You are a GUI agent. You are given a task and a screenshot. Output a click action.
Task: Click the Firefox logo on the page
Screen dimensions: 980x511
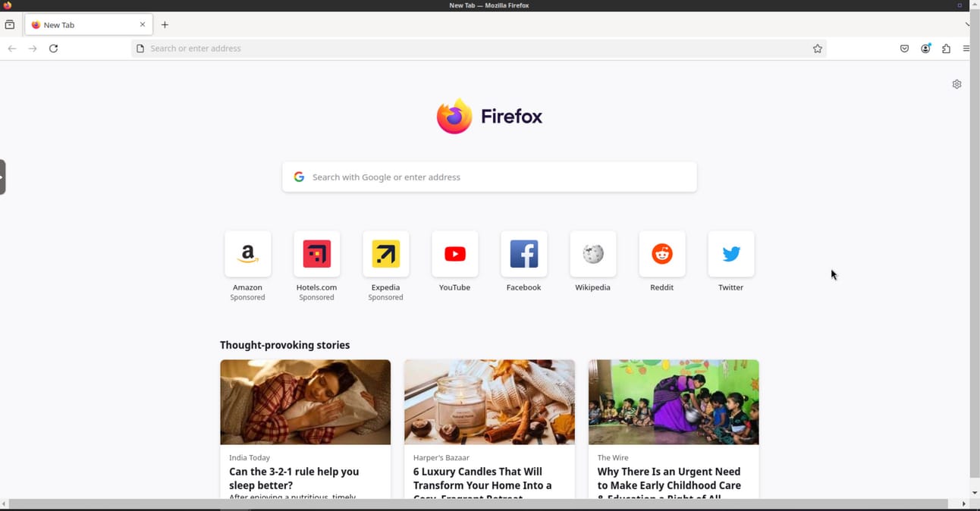(x=489, y=116)
